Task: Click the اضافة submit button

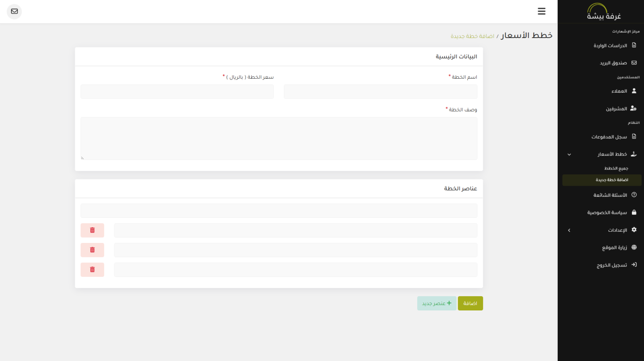Action: click(470, 303)
